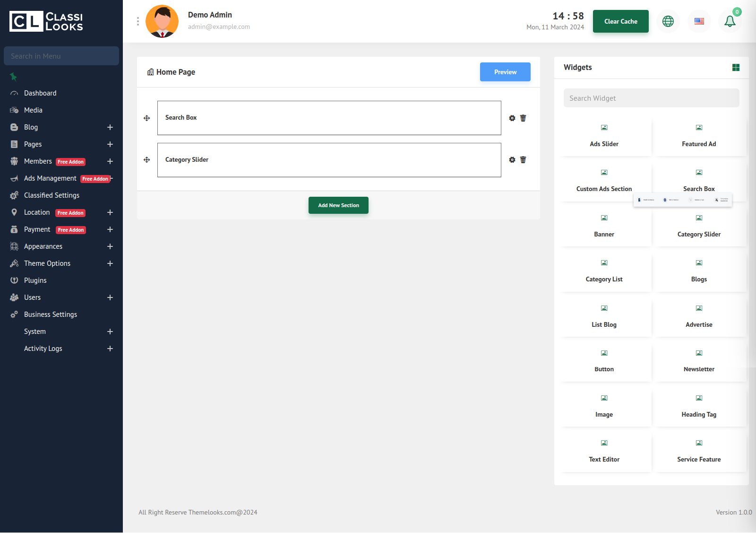Open the notifications bell
Screen dimensions: 756x533
[x=730, y=21]
